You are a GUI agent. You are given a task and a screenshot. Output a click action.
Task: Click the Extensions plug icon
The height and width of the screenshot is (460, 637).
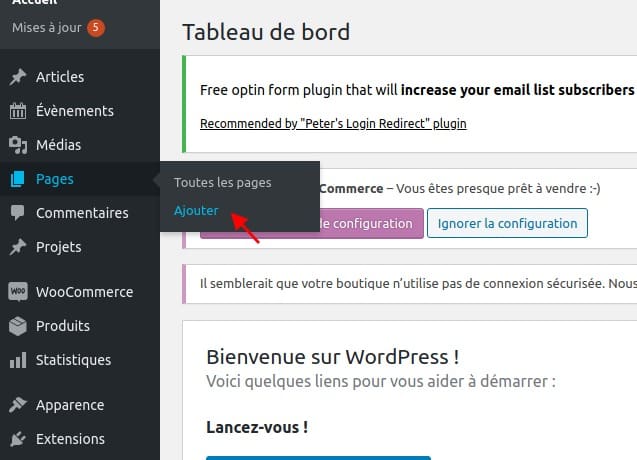(18, 439)
